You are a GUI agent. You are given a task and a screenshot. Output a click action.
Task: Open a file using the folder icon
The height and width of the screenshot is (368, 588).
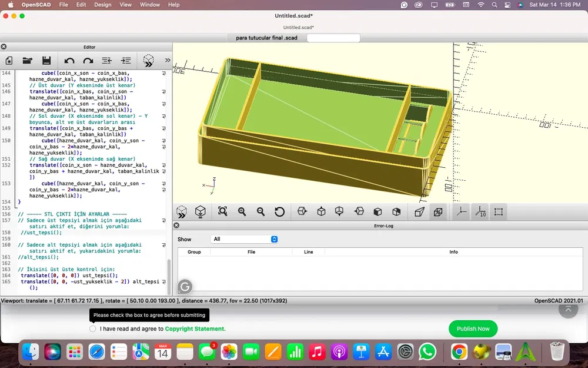pyautogui.click(x=28, y=60)
